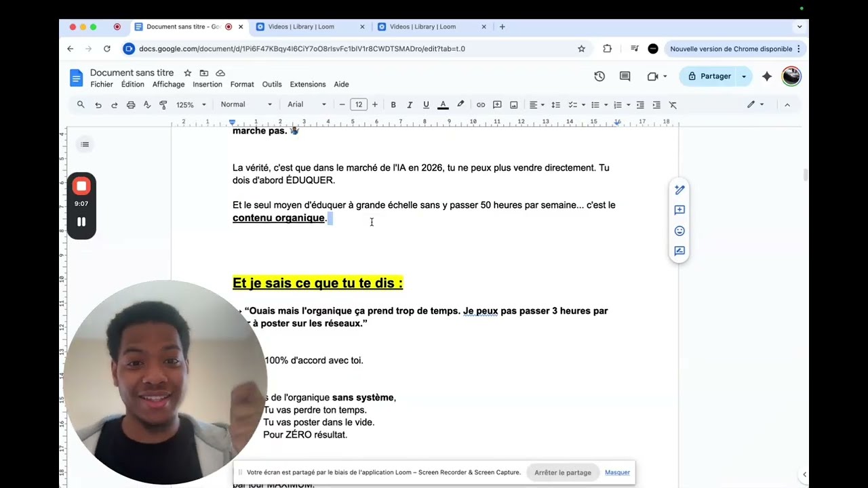Toggle italic formatting
This screenshot has width=868, height=488.
click(410, 104)
